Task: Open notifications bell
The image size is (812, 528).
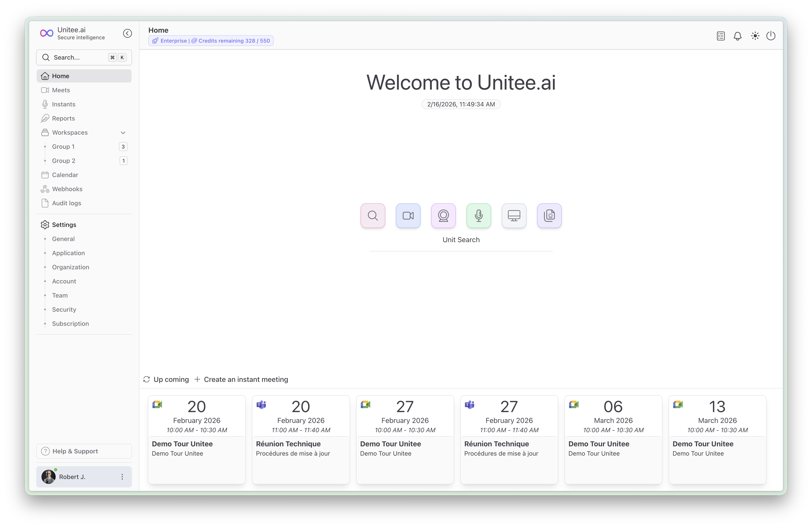Action: (737, 36)
